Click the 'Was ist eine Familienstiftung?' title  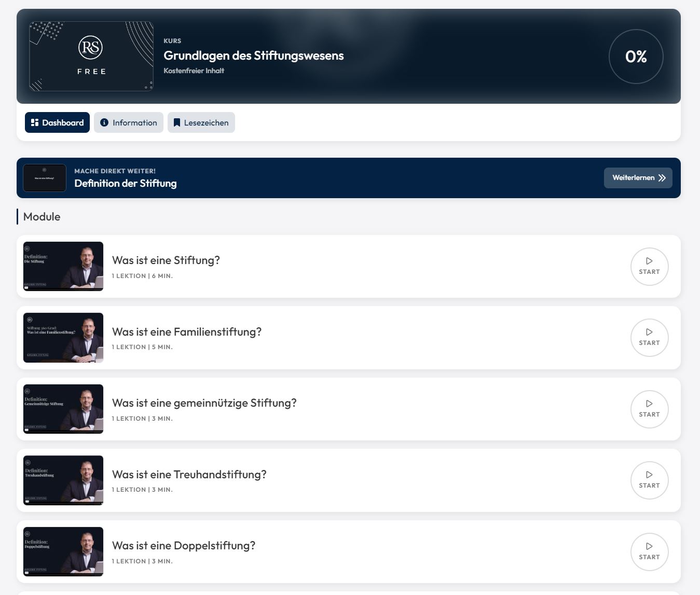click(187, 332)
